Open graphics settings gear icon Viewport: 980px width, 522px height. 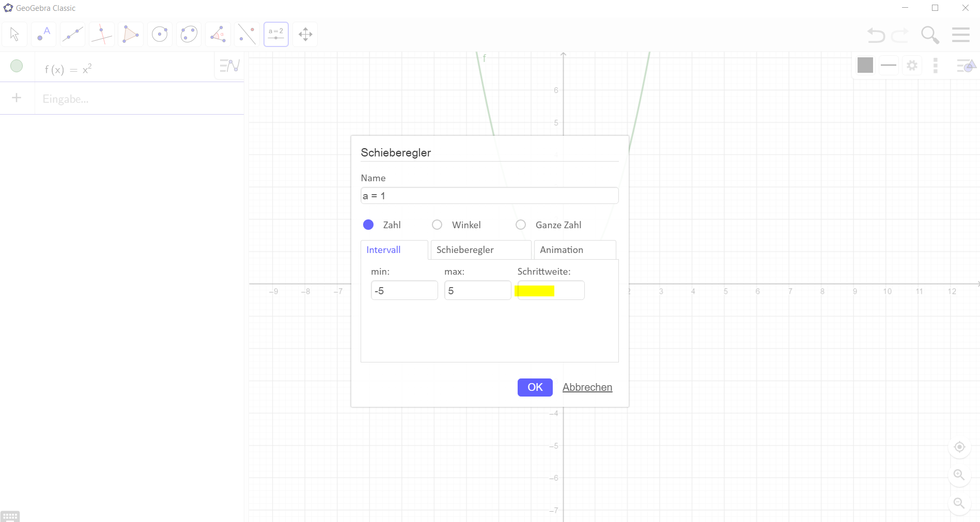pyautogui.click(x=912, y=66)
